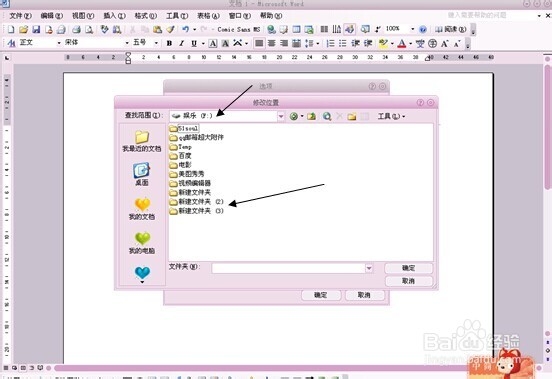This screenshot has width=552, height=379.
Task: Select 我的电脑 in the places bar
Action: pos(142,243)
